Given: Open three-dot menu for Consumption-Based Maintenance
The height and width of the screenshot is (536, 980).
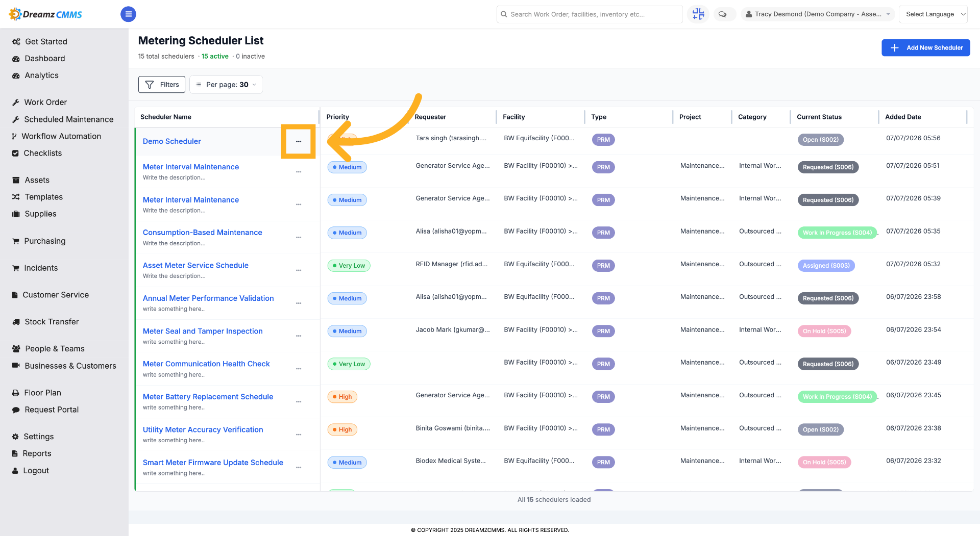Looking at the screenshot, I should [299, 238].
